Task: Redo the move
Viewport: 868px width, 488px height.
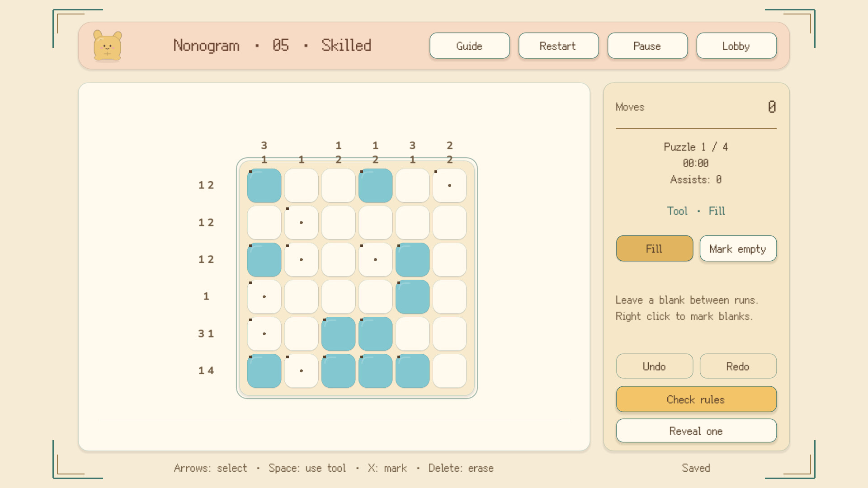Action: click(738, 366)
